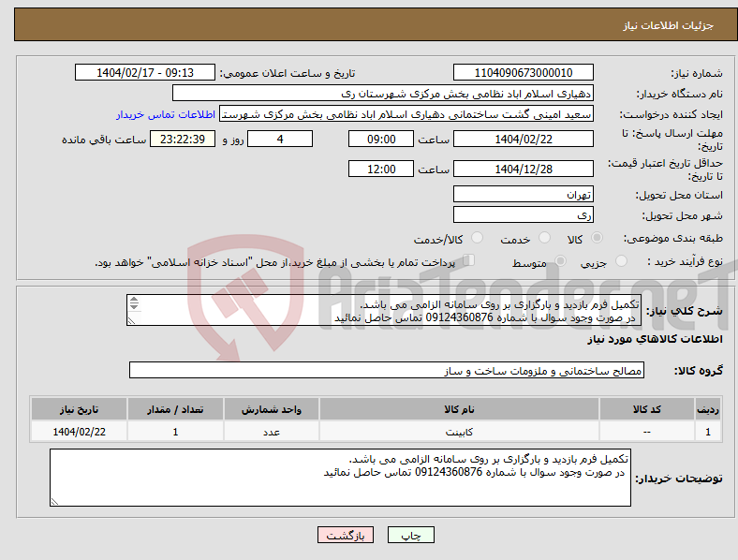This screenshot has height=560, width=738.
Task: Click the price validity date 1404/12/28 field
Action: [523, 169]
